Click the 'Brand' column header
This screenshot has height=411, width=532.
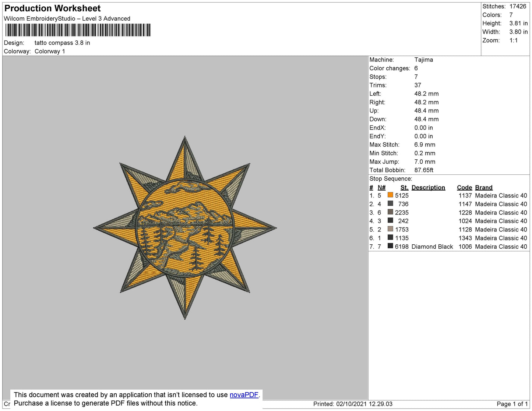484,187
